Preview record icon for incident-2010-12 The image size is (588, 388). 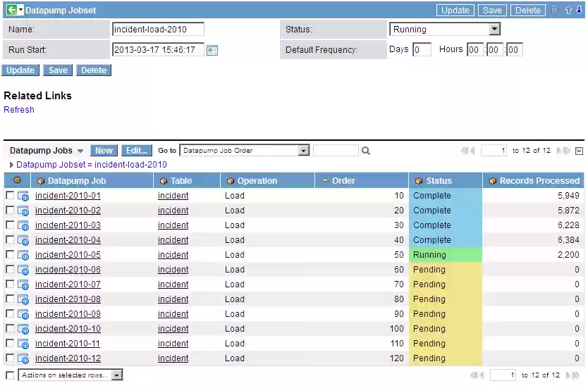click(23, 359)
